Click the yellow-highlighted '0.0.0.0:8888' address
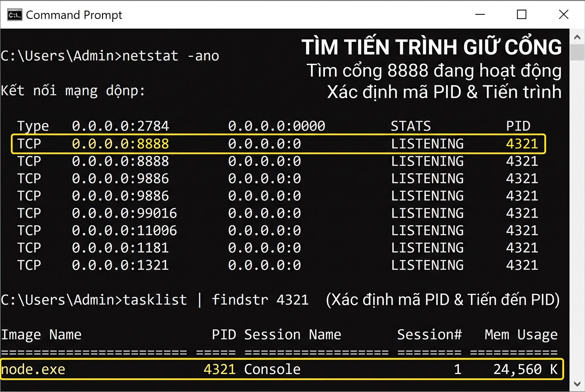The image size is (585, 392). (x=120, y=144)
